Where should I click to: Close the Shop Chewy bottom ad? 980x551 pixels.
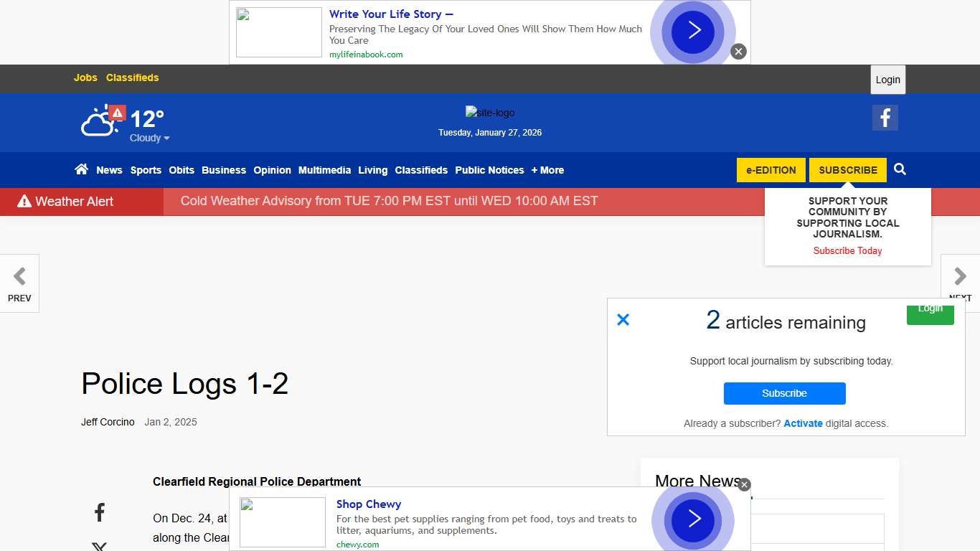click(744, 484)
